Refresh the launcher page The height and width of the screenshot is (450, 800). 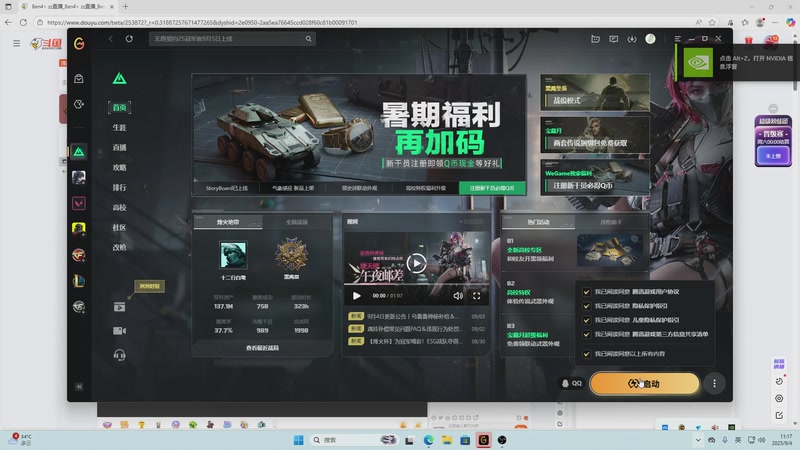click(129, 39)
